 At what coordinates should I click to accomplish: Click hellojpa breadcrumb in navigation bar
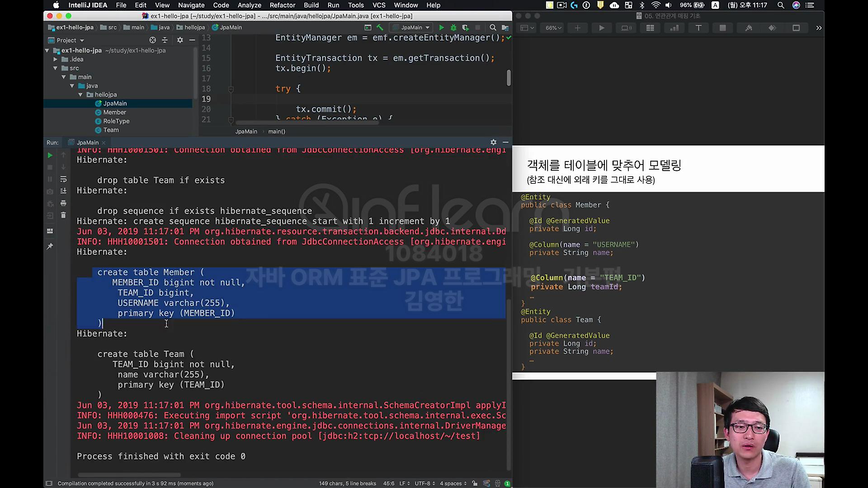tap(190, 28)
